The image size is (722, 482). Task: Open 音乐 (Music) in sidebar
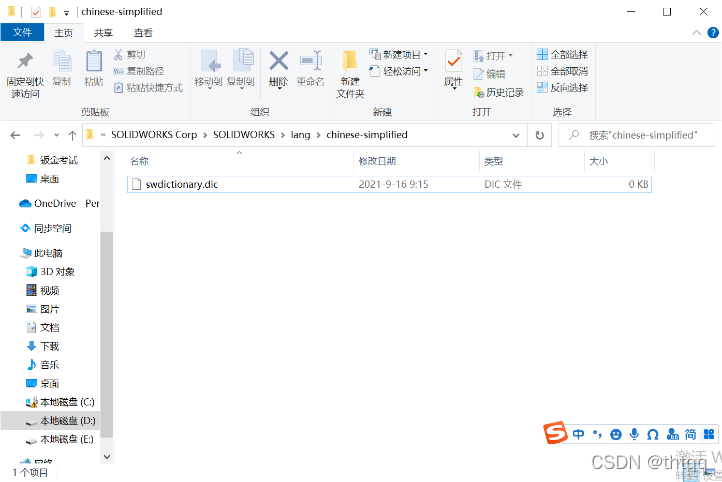(43, 365)
